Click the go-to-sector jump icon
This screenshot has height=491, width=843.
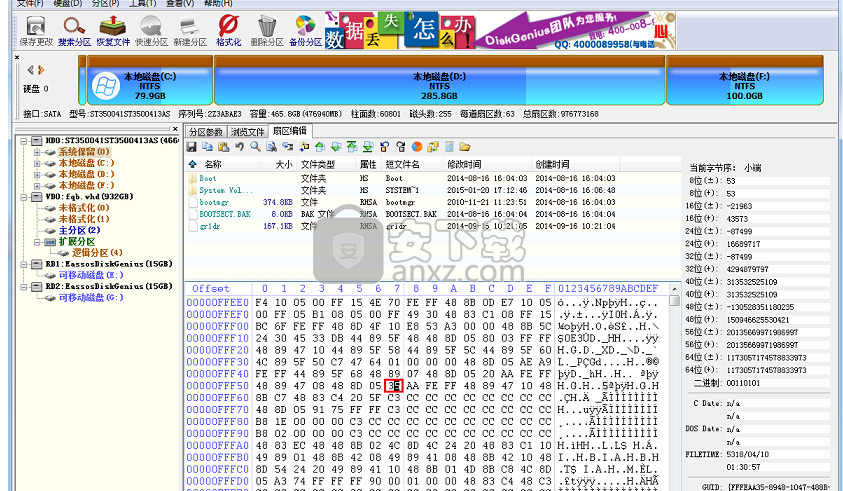tap(288, 147)
